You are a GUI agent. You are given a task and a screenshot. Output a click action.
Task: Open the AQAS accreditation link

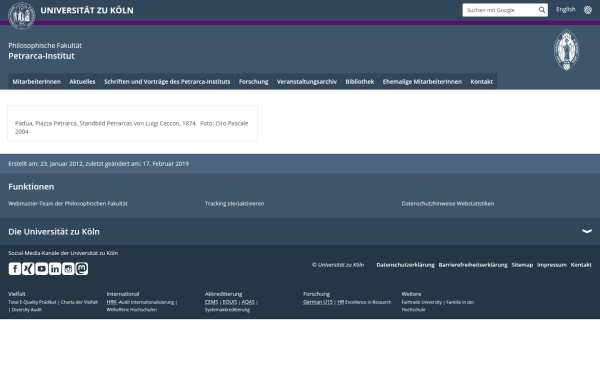pos(248,302)
